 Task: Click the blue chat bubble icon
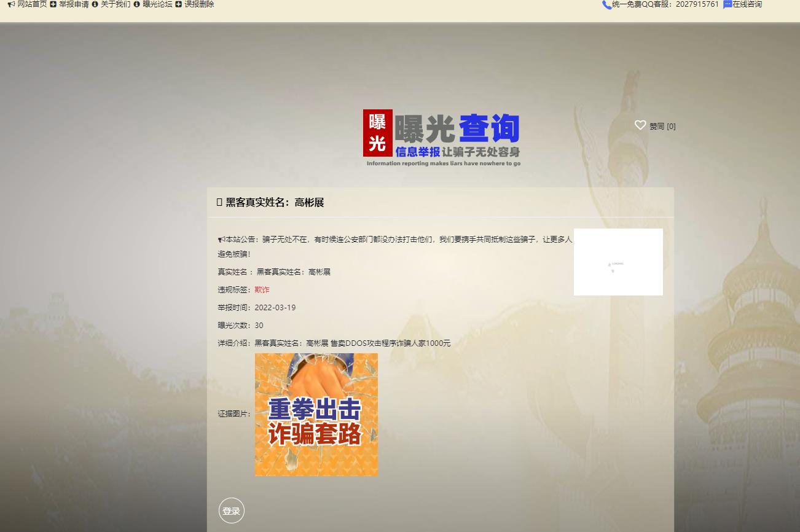(x=727, y=5)
